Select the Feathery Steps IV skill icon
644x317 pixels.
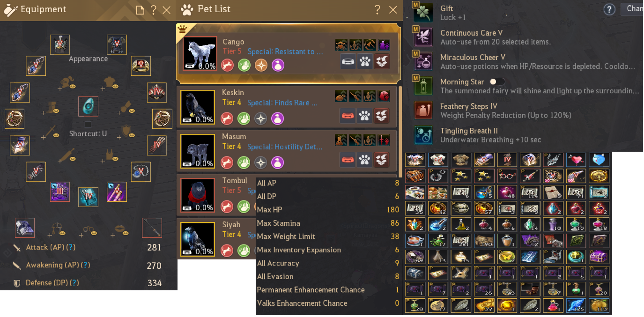click(423, 111)
